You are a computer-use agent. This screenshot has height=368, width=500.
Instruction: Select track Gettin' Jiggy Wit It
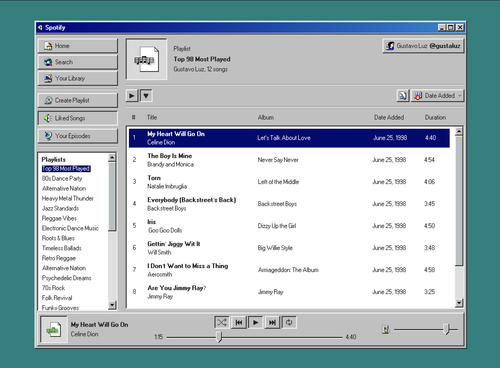pos(289,248)
